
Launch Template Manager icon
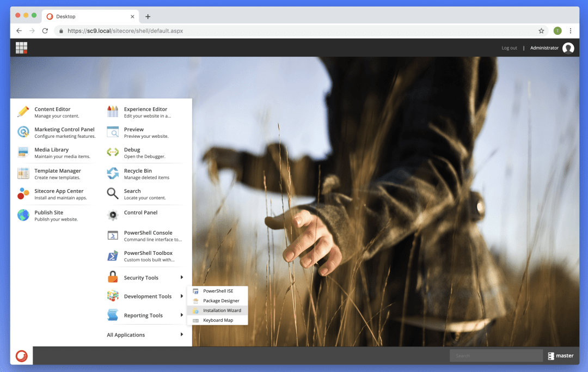tap(23, 173)
